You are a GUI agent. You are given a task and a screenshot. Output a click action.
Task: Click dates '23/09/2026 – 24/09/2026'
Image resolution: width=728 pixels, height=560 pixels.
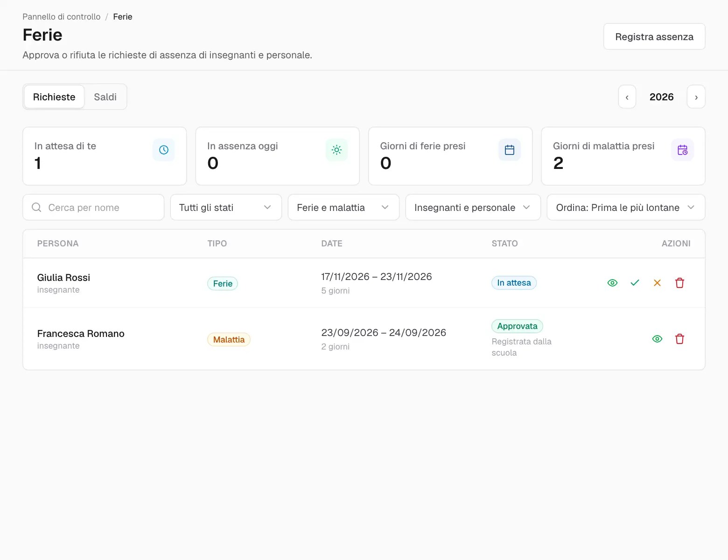tap(384, 333)
